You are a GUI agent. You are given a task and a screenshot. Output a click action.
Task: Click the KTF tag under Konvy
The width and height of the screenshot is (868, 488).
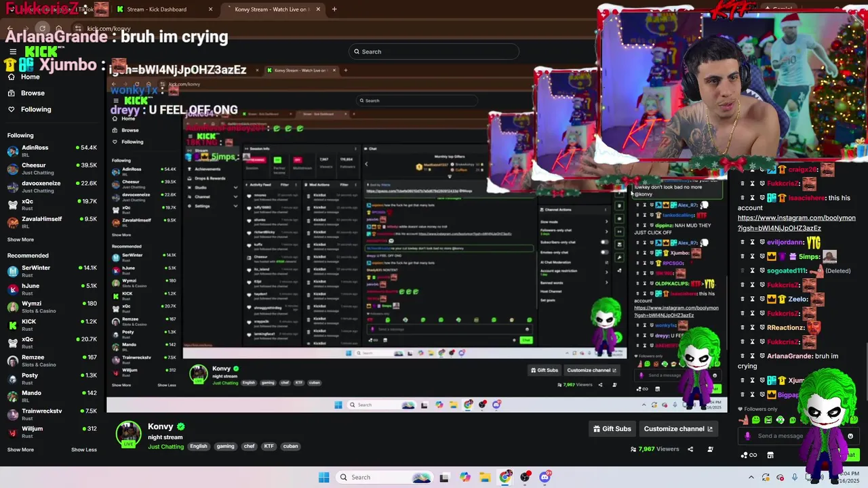tap(269, 446)
